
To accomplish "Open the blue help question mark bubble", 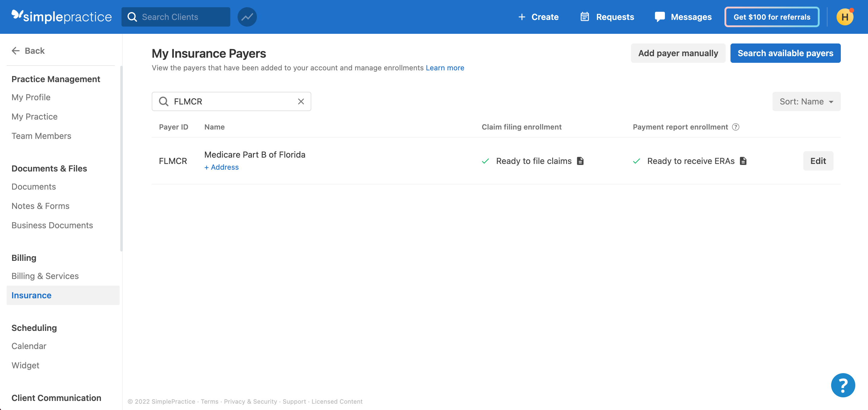I will [x=843, y=385].
